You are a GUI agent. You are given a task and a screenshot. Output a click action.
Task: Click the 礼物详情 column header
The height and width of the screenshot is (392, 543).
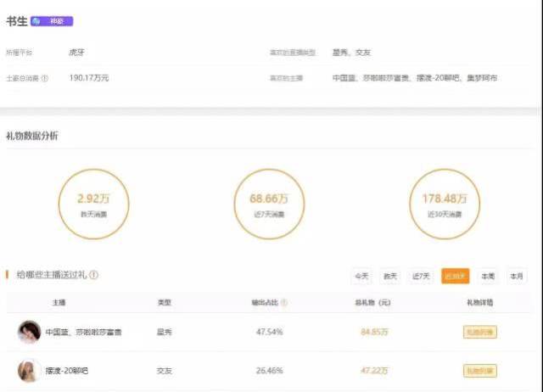[480, 303]
